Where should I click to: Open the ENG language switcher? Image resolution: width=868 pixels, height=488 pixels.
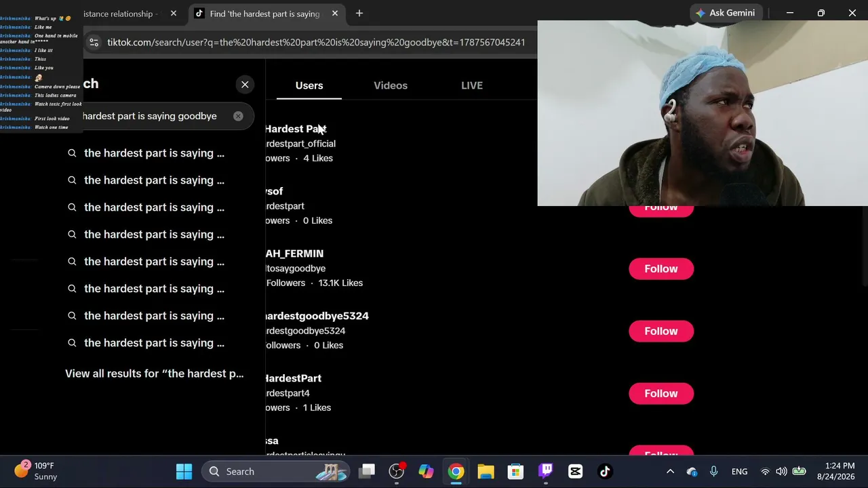click(739, 472)
